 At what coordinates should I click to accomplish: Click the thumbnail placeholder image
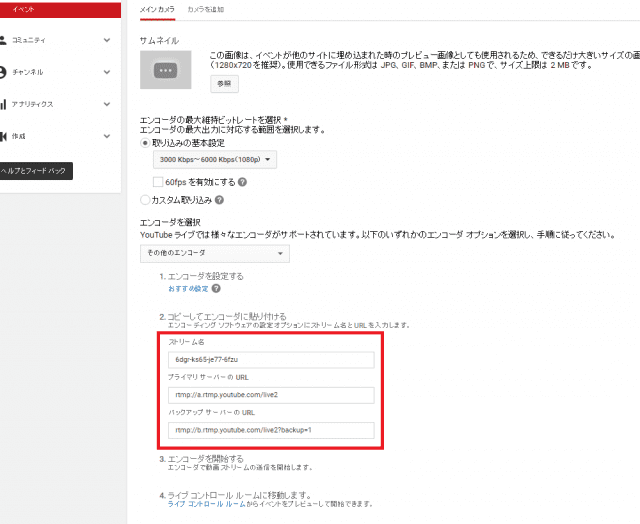tap(166, 70)
